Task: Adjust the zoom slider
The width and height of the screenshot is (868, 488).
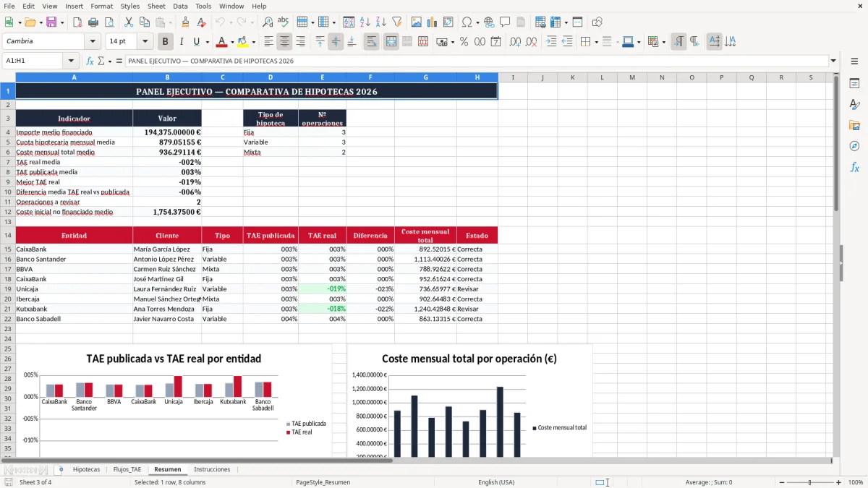Action: tap(810, 482)
